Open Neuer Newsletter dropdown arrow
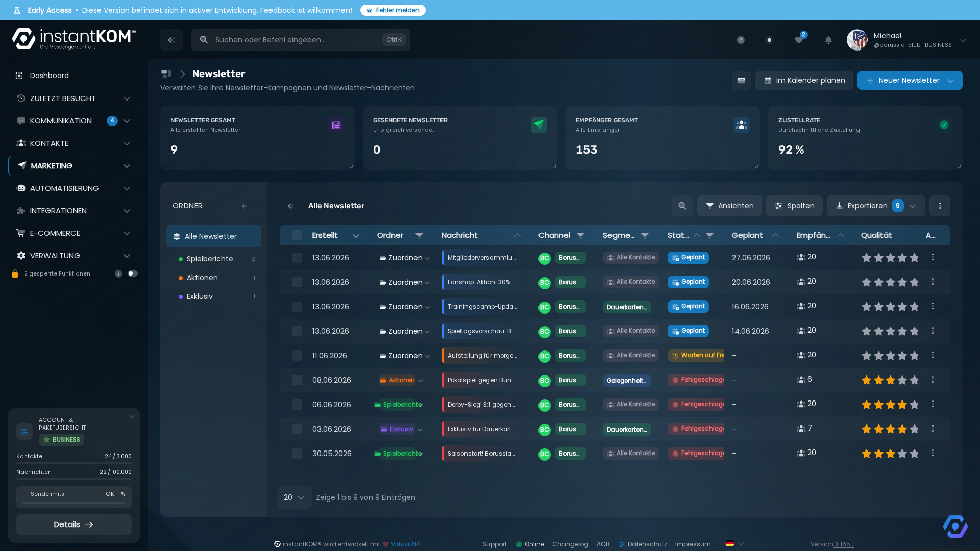The height and width of the screenshot is (551, 980). (x=950, y=80)
